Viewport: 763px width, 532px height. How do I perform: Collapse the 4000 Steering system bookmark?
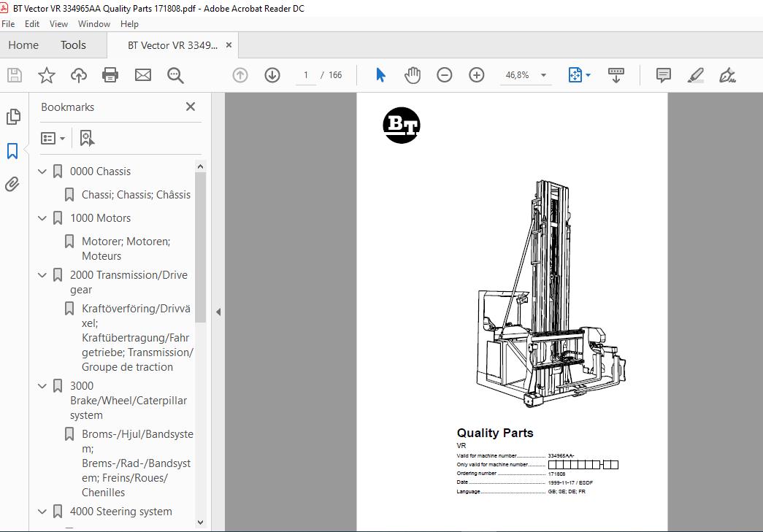42,512
